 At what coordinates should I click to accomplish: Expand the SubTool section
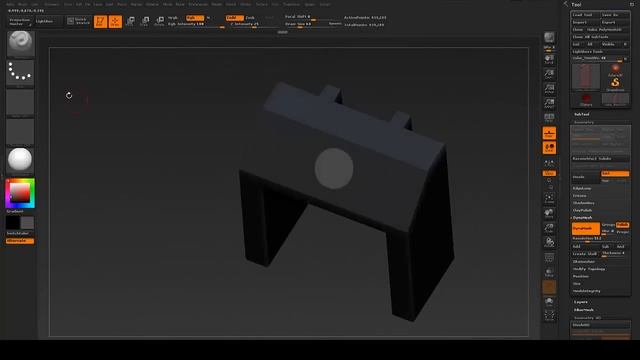click(582, 114)
